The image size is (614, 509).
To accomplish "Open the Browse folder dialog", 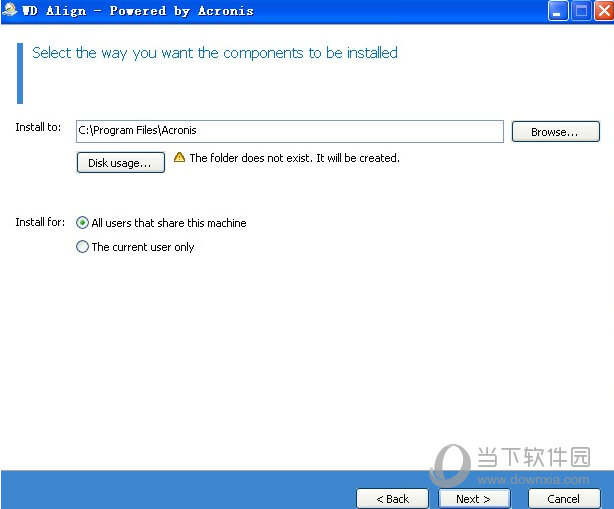I will pyautogui.click(x=556, y=132).
